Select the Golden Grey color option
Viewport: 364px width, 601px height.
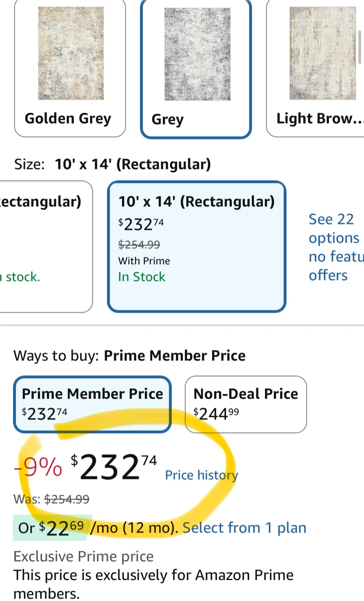70,68
